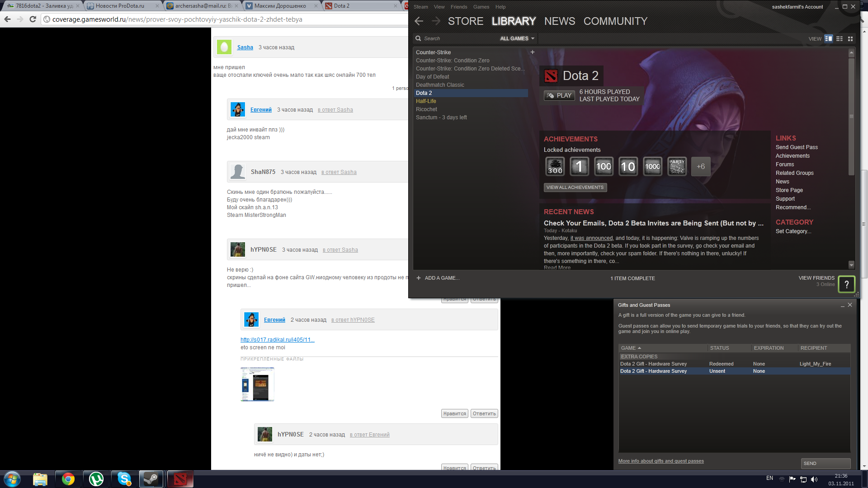Open Dota 2 from the taskbar

point(180,479)
